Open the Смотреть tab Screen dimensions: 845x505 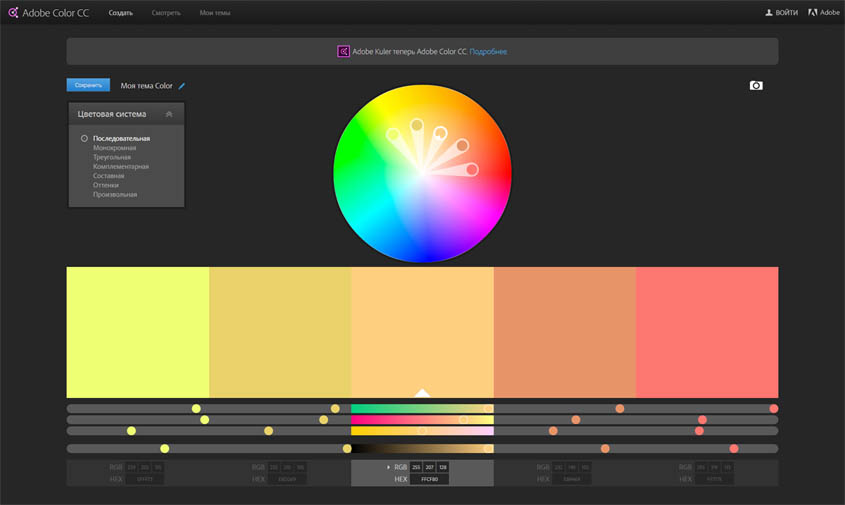(166, 12)
